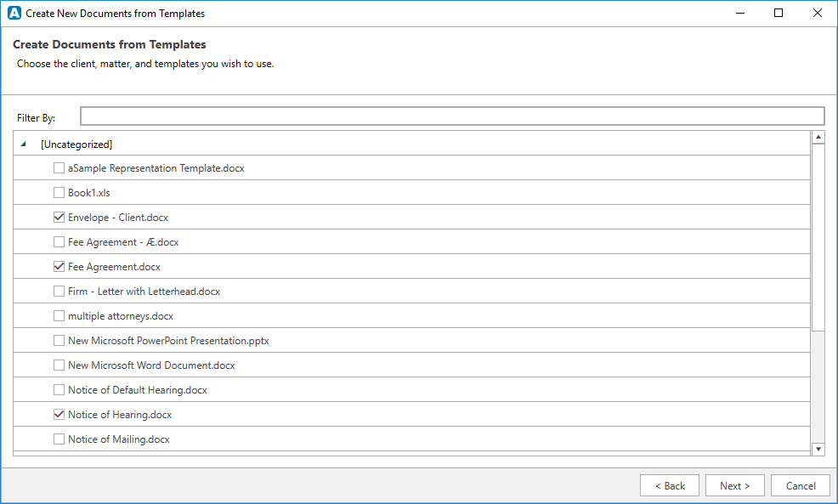Click the scrollbar up arrow
The height and width of the screenshot is (504, 838).
pyautogui.click(x=818, y=137)
